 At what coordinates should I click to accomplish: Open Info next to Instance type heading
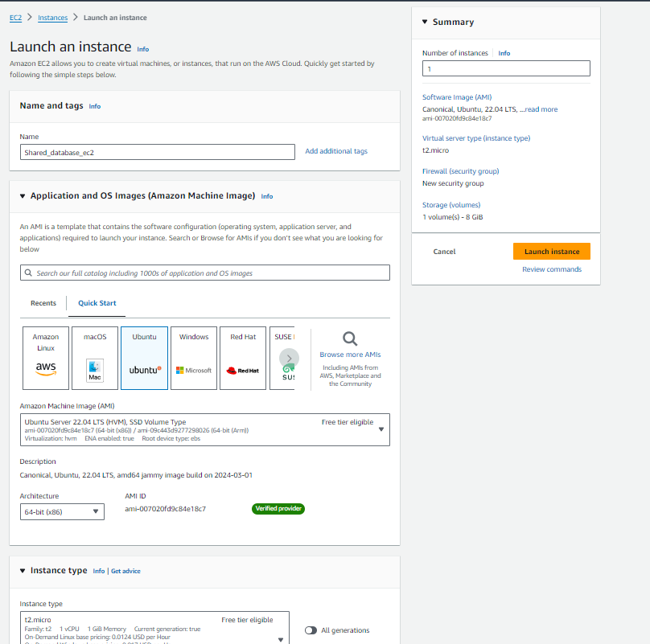click(99, 571)
